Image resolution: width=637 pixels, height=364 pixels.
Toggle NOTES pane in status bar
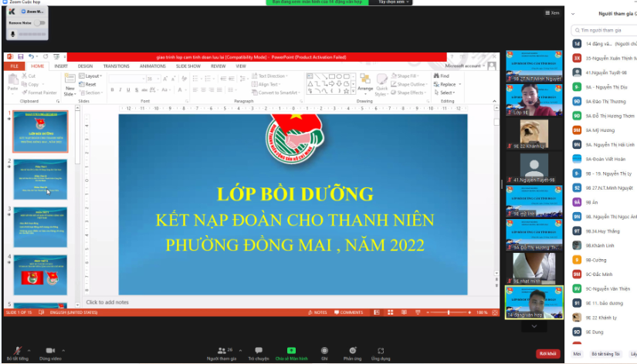(317, 312)
